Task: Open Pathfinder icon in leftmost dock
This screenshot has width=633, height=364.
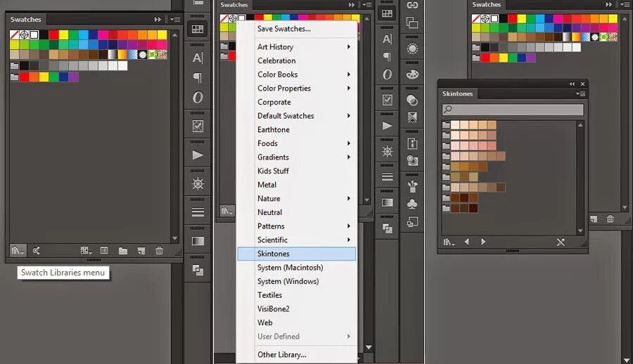Action: pos(198,270)
